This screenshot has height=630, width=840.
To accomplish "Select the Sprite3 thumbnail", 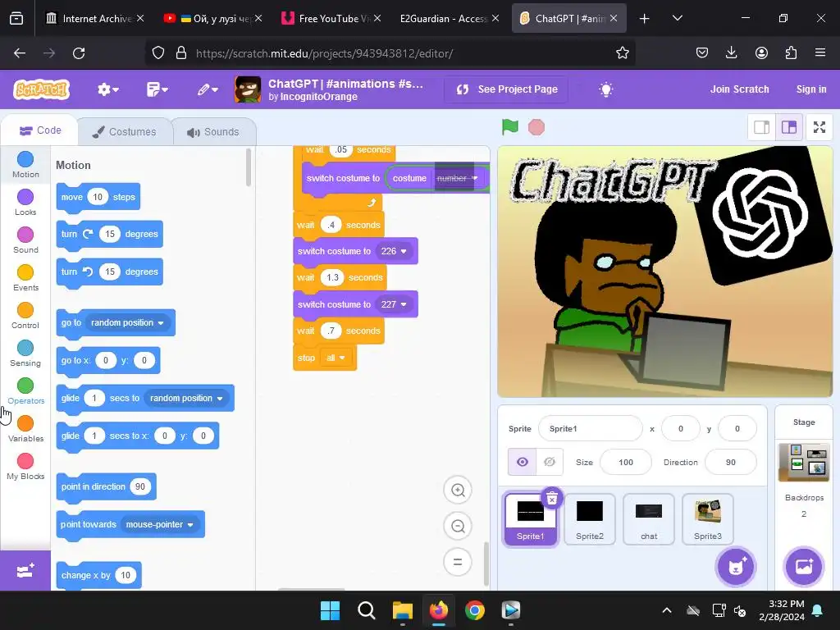I will pyautogui.click(x=708, y=519).
